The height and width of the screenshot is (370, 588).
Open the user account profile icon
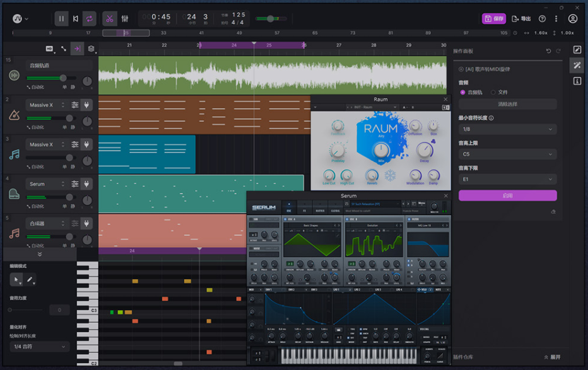pyautogui.click(x=573, y=18)
